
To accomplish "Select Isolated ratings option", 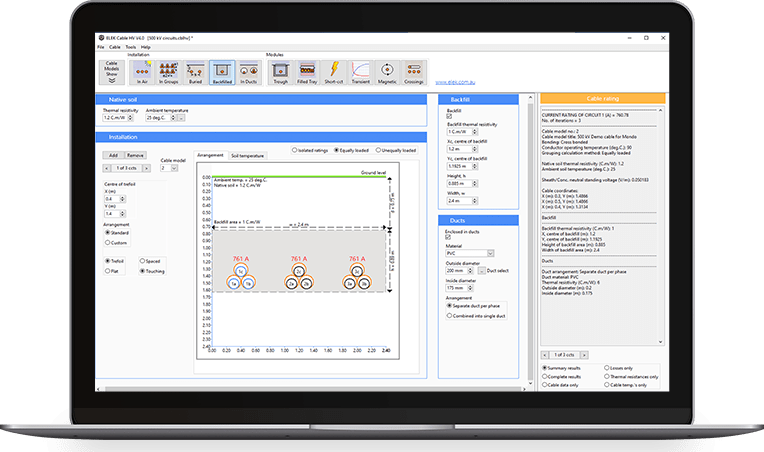I will click(x=310, y=150).
